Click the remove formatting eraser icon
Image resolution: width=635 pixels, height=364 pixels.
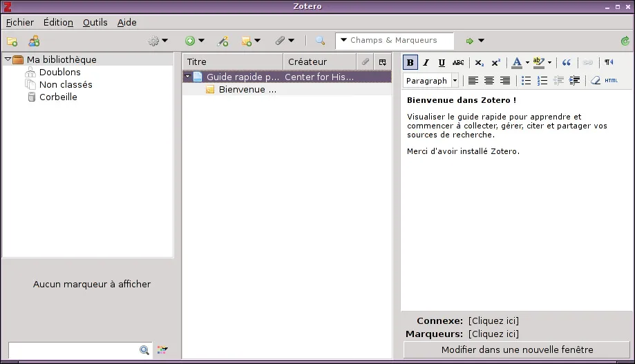[x=596, y=81]
